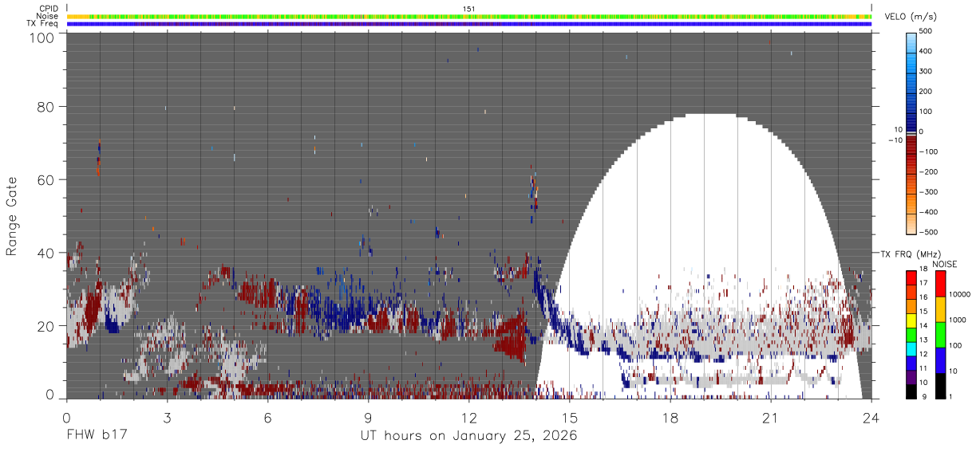
Task: Click the TX FRQ color scale
Action: click(911, 334)
